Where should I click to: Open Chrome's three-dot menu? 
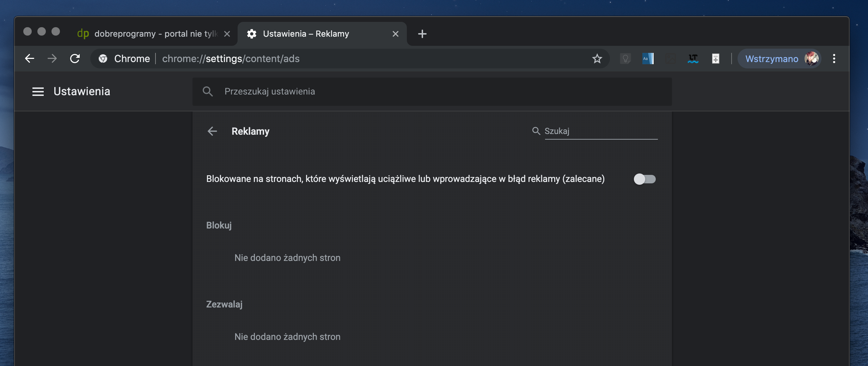(x=834, y=59)
